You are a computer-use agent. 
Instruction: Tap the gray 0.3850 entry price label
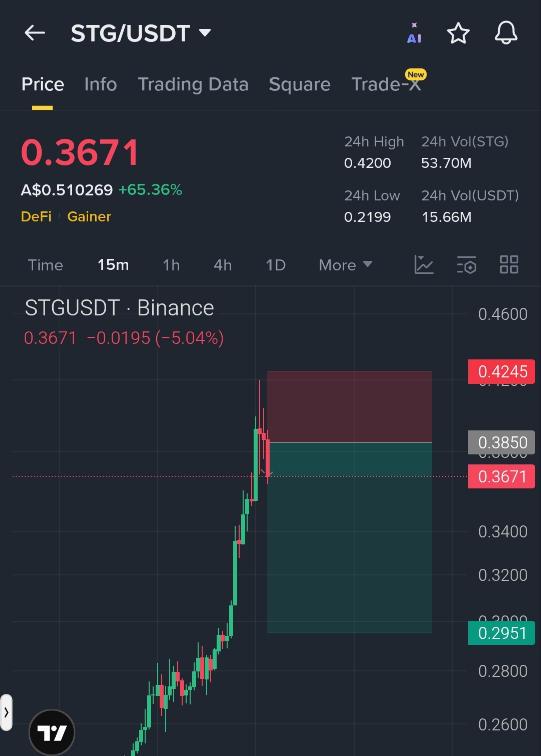click(501, 443)
